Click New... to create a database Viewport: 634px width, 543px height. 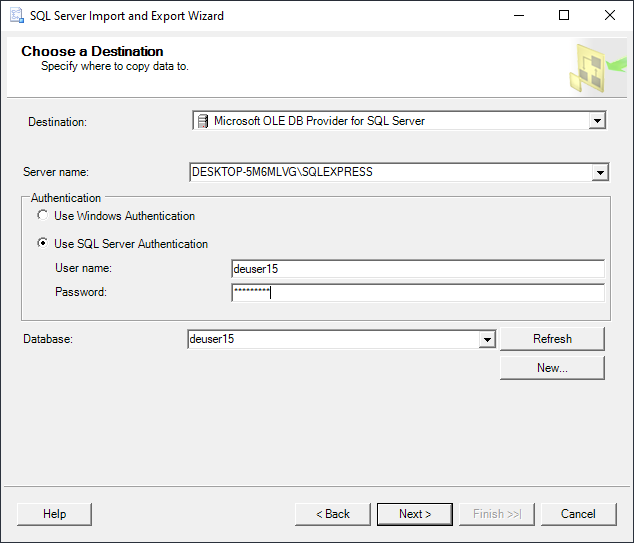click(x=552, y=368)
